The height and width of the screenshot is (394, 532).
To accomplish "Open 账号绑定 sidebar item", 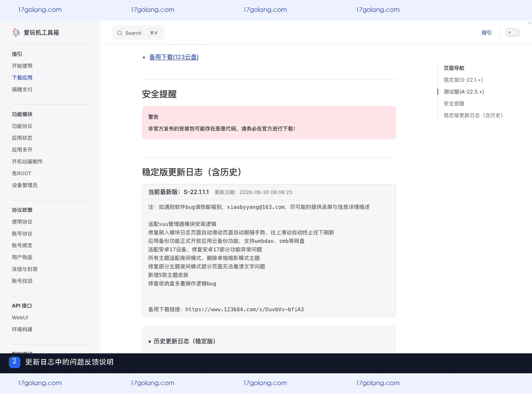I will pos(22,245).
